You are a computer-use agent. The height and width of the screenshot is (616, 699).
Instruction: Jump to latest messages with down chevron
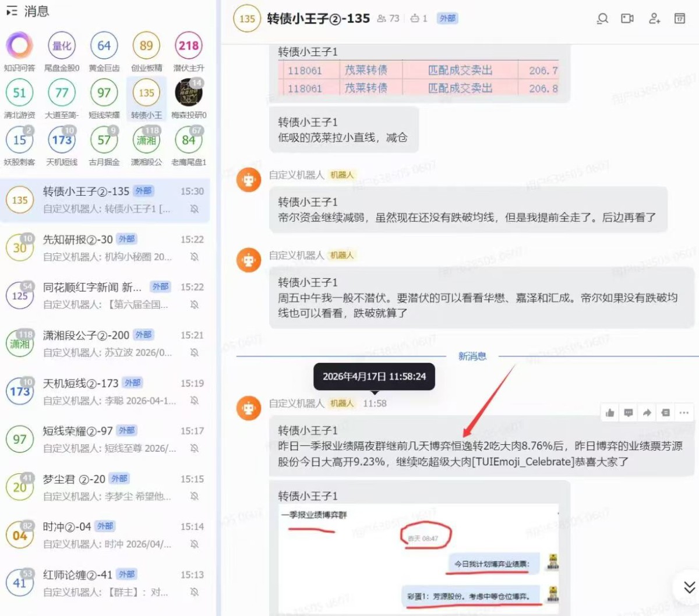[689, 587]
